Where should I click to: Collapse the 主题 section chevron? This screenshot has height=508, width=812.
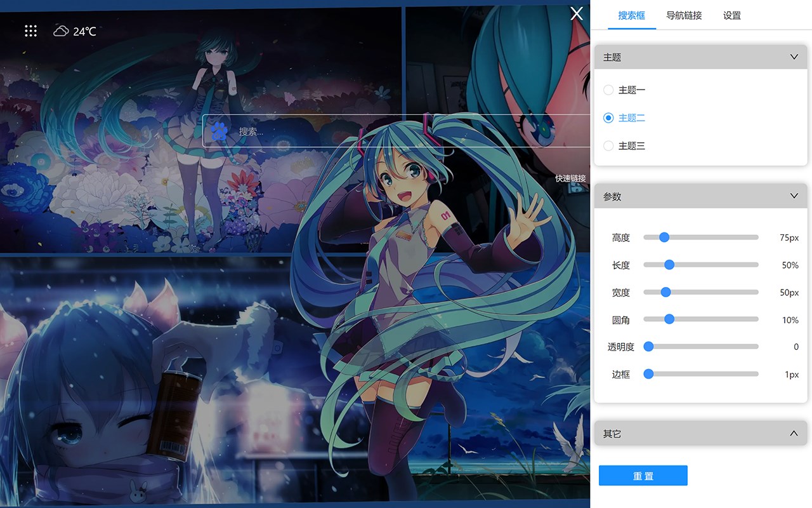[794, 57]
